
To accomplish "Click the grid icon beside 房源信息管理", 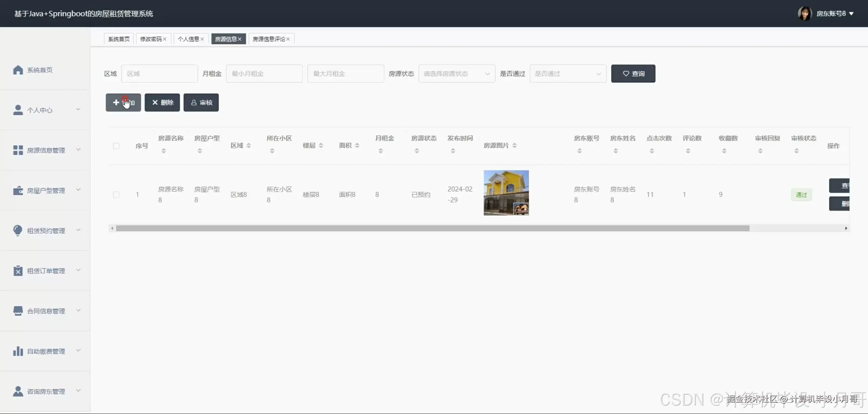I will (18, 150).
